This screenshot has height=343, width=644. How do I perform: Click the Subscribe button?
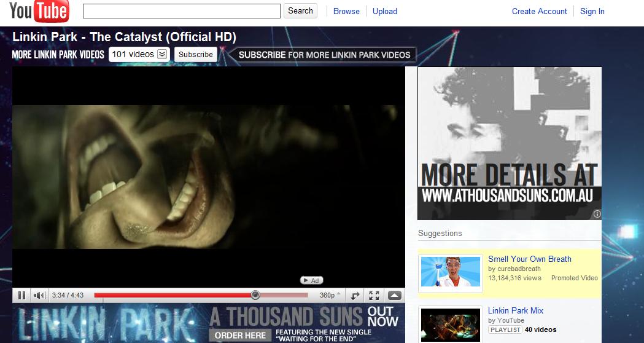(195, 54)
